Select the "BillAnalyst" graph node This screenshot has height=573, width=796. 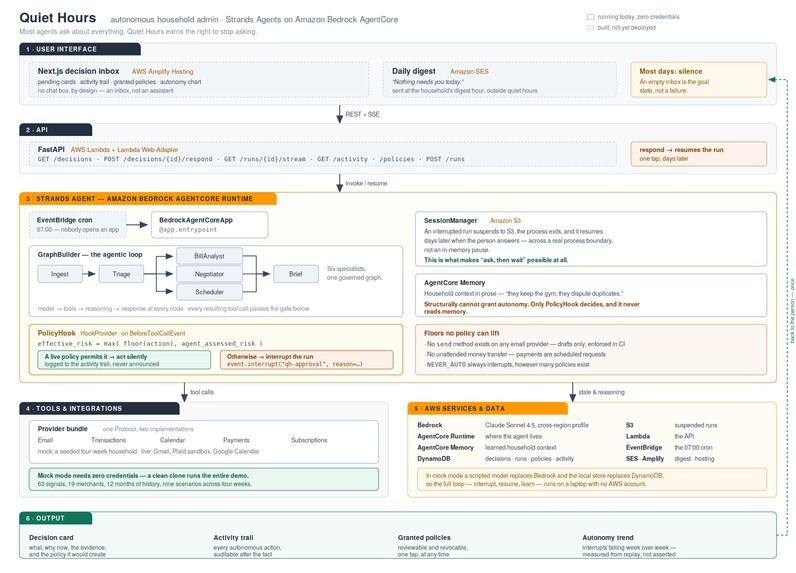coord(209,256)
